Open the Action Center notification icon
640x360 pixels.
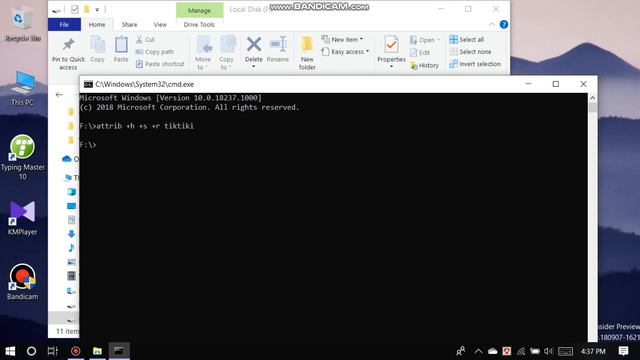coord(623,351)
